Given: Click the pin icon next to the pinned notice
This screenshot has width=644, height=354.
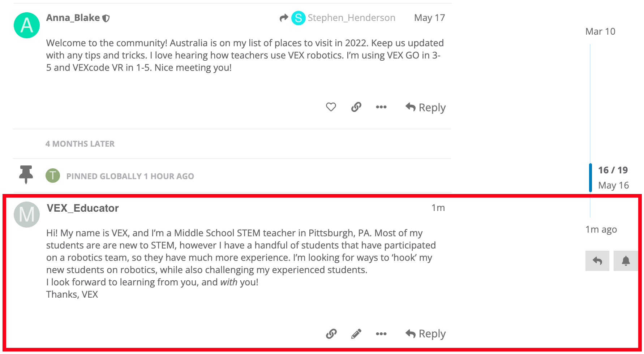Looking at the screenshot, I should click(x=26, y=175).
